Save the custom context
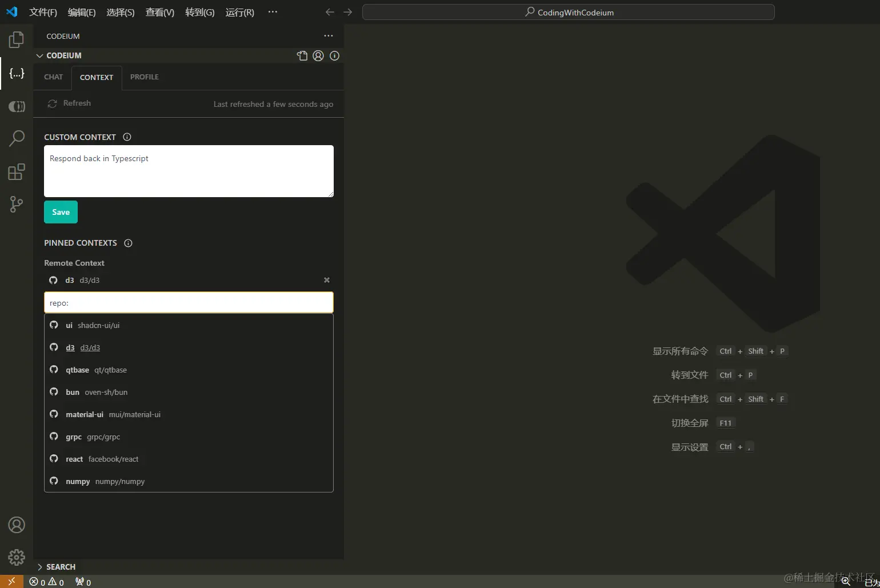The image size is (880, 588). click(x=61, y=212)
